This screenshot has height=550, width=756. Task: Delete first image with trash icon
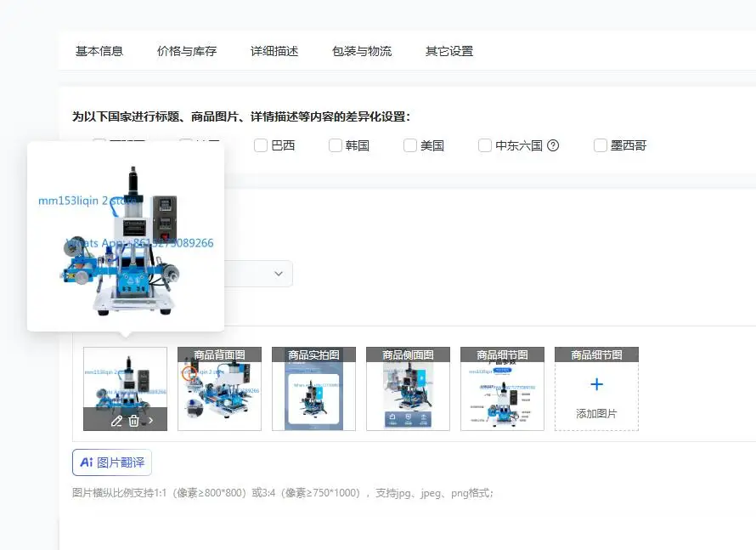point(134,421)
